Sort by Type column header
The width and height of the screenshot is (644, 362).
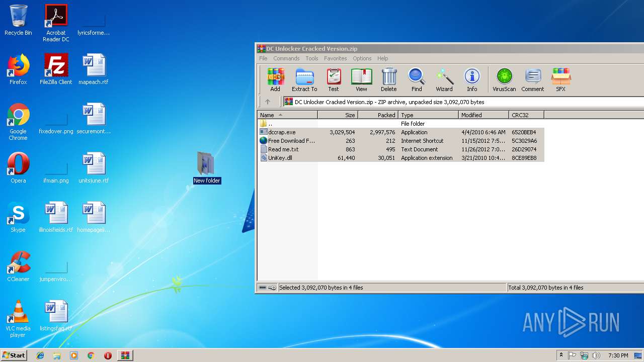point(428,115)
